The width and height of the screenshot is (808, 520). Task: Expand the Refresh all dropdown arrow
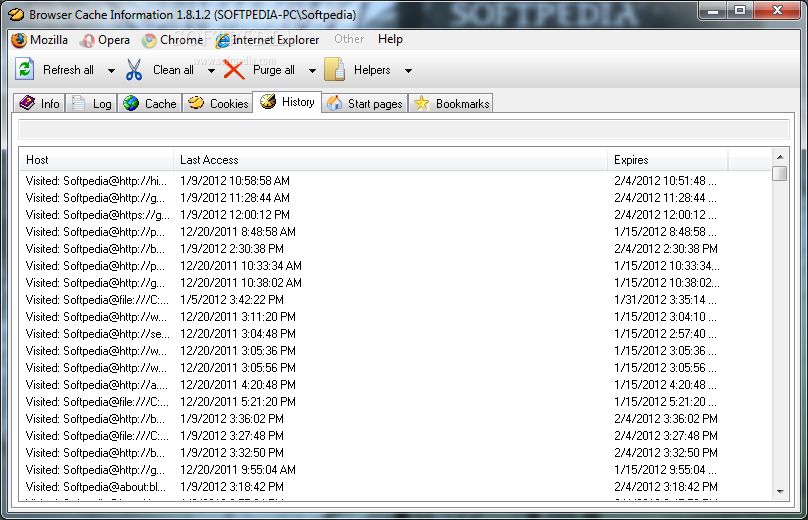[x=111, y=71]
